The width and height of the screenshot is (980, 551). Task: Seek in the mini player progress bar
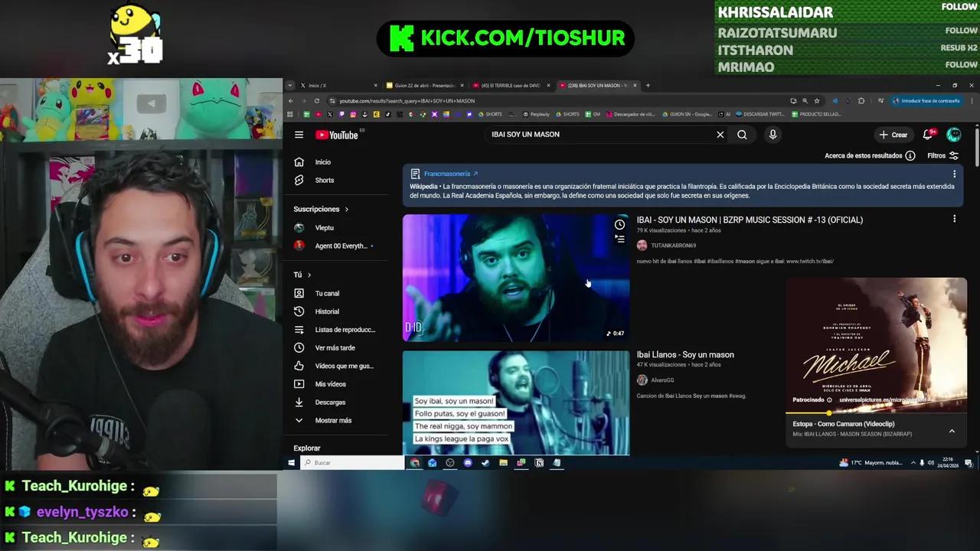876,413
